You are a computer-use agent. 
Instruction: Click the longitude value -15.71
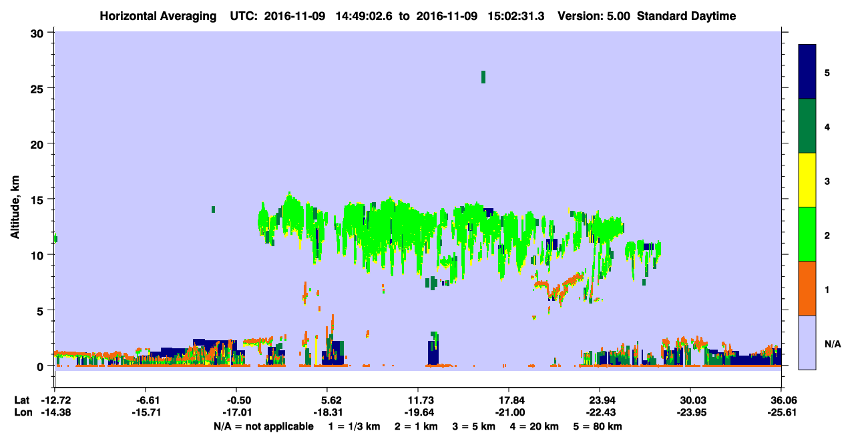146,412
